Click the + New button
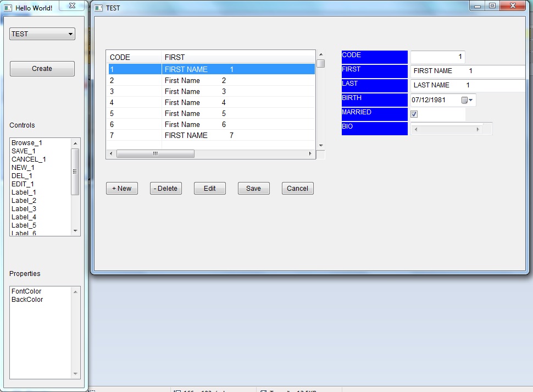533x392 pixels. click(x=122, y=189)
